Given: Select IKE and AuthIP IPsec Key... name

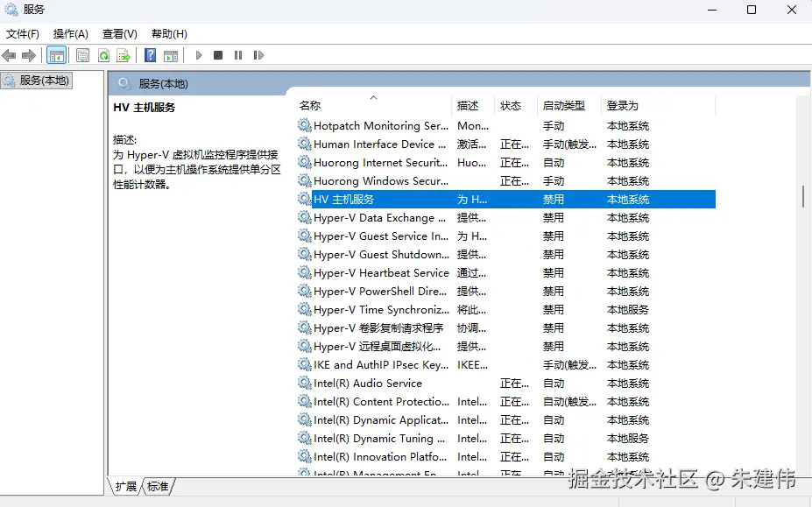Looking at the screenshot, I should coord(381,364).
